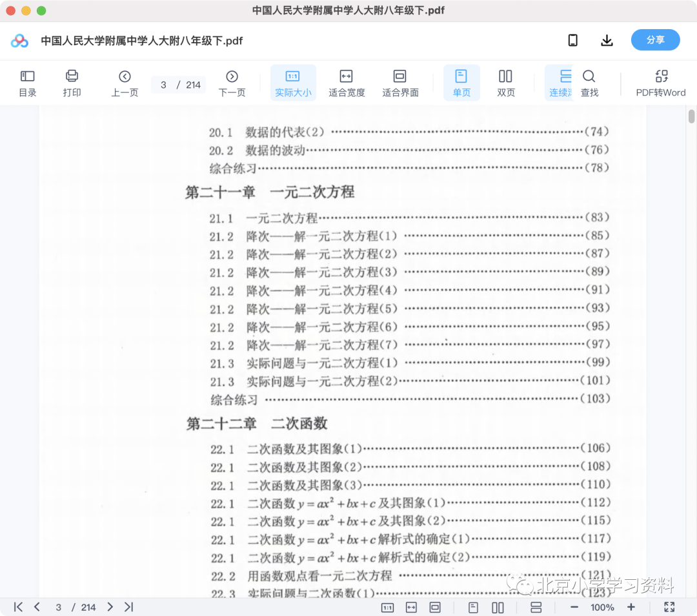Enable 双页 double page layout
Image resolution: width=697 pixels, height=616 pixels.
click(506, 83)
